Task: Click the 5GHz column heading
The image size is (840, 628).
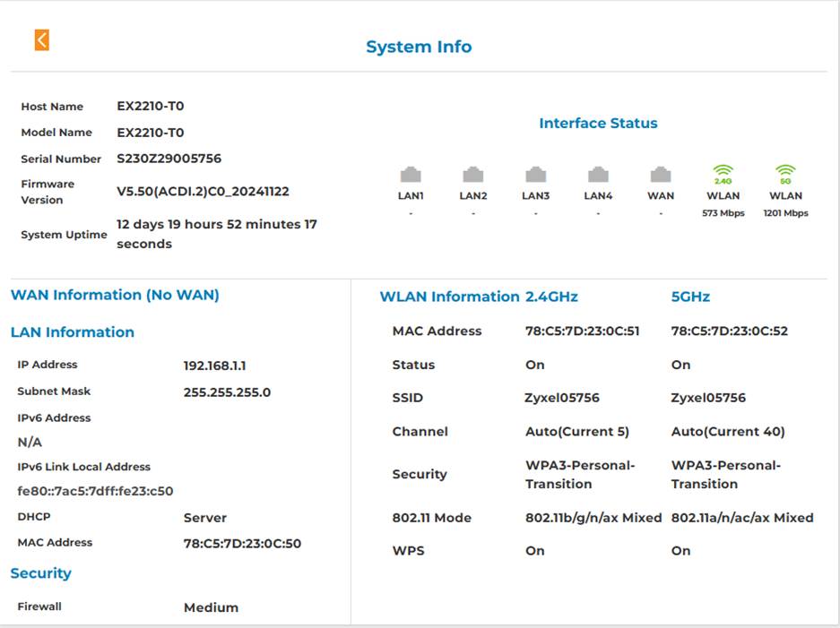Action: pos(690,297)
